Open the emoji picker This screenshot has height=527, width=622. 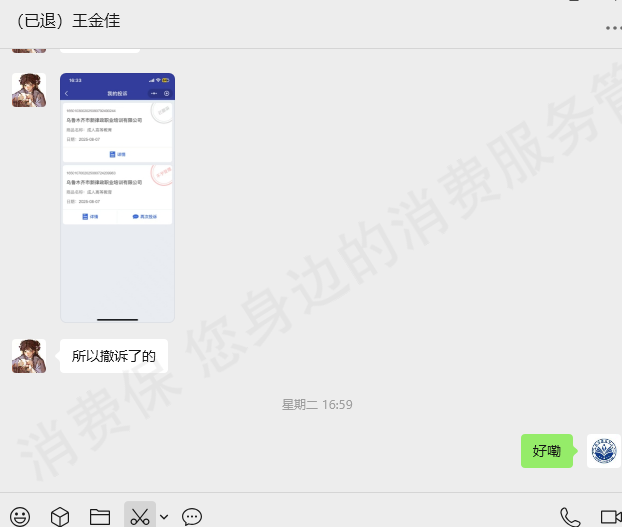point(20,517)
